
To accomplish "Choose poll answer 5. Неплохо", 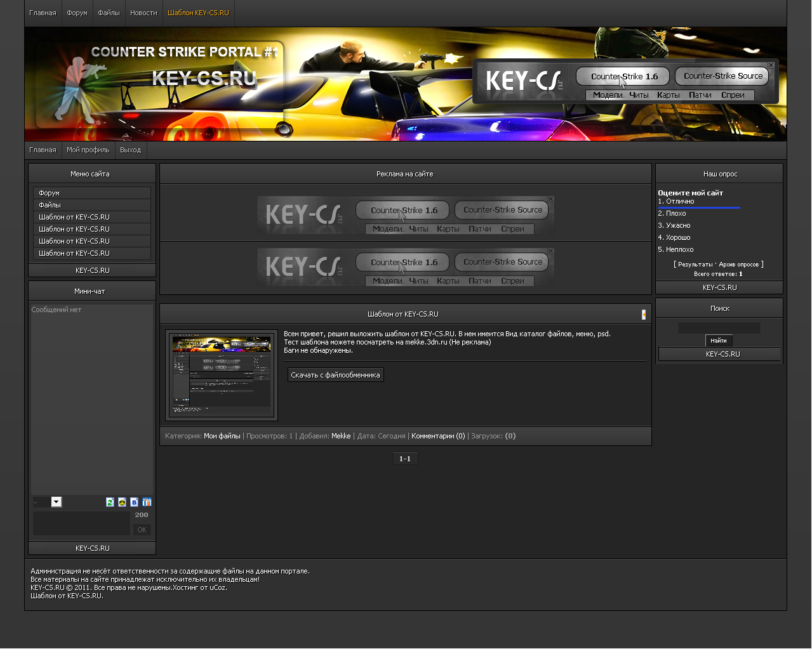I will point(676,250).
